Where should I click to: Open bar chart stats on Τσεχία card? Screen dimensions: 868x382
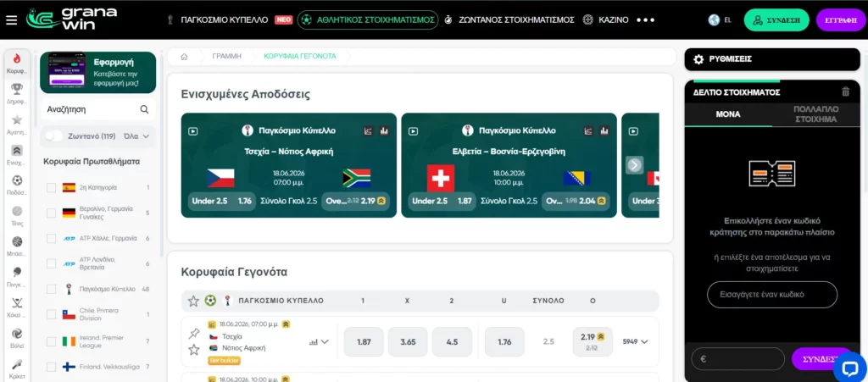384,131
